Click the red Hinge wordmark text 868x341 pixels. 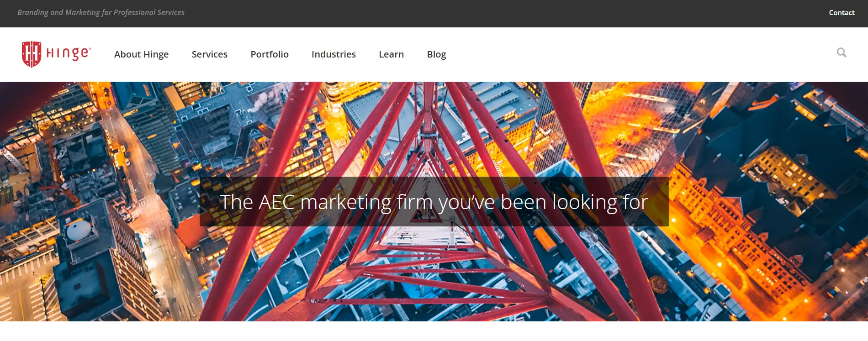68,53
